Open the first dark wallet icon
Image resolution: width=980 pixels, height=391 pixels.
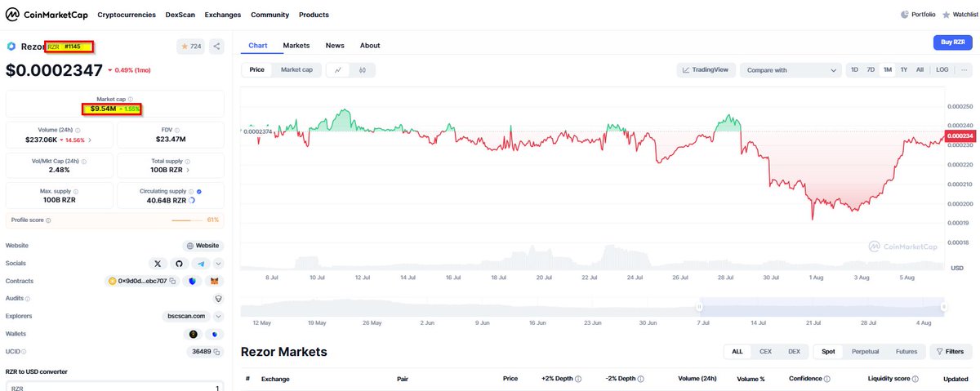193,334
